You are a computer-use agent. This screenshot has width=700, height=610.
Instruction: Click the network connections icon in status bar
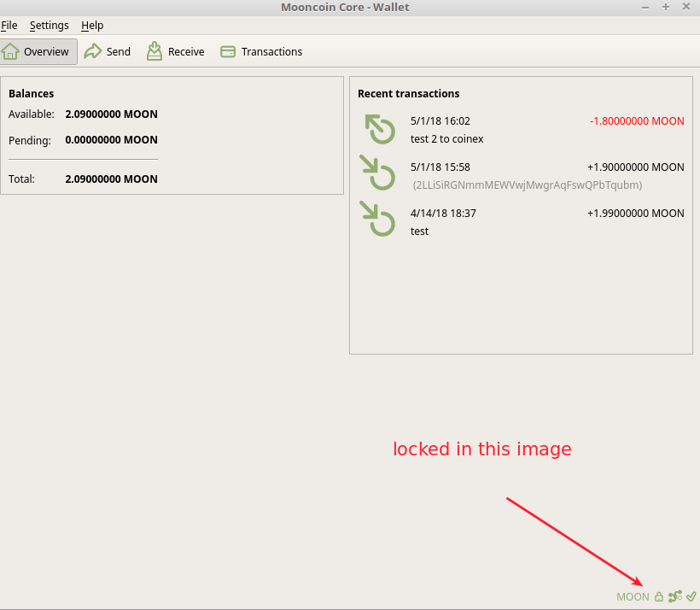pyautogui.click(x=675, y=596)
